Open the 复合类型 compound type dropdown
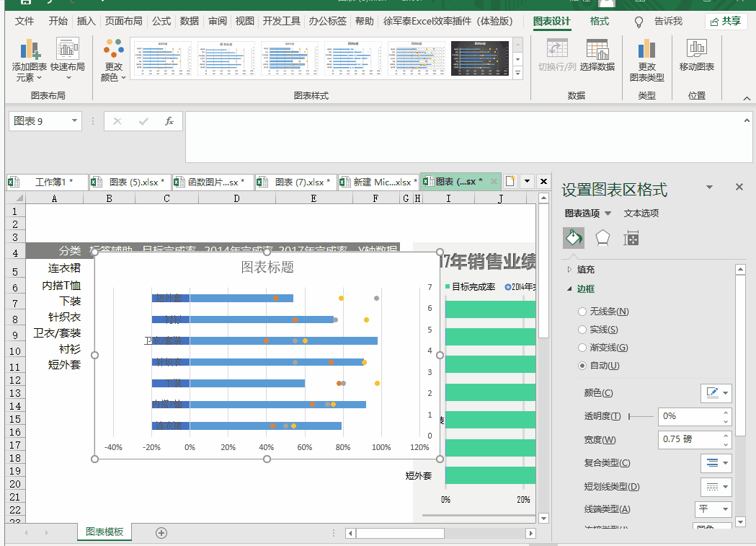Screen dimensions: 756x546 tap(716, 463)
